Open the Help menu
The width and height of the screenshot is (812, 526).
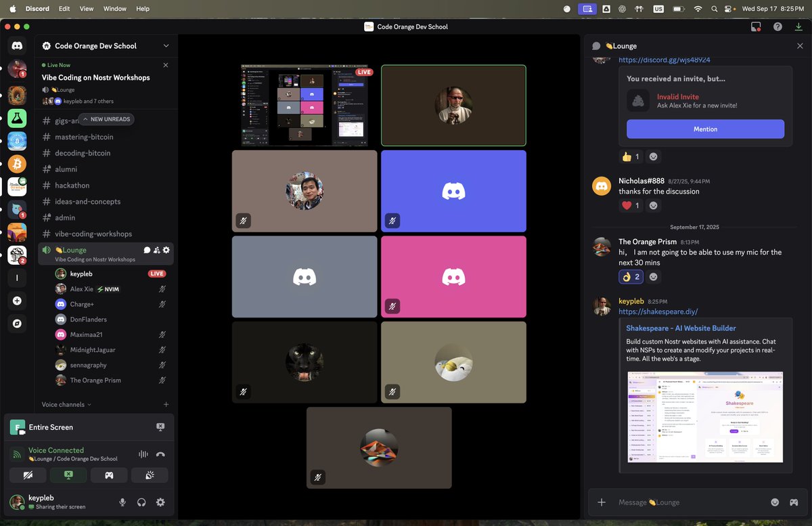143,9
